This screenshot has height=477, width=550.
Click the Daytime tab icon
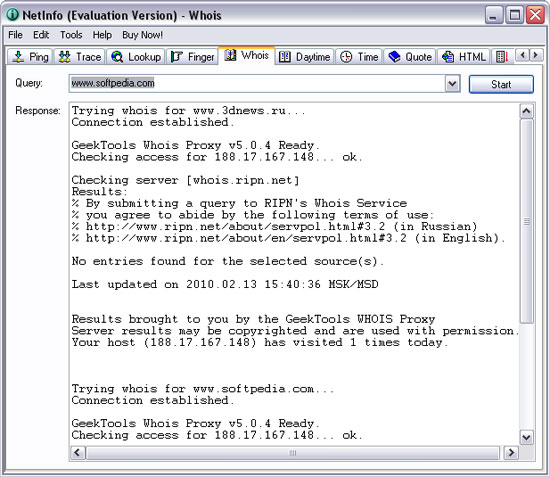pyautogui.click(x=284, y=56)
